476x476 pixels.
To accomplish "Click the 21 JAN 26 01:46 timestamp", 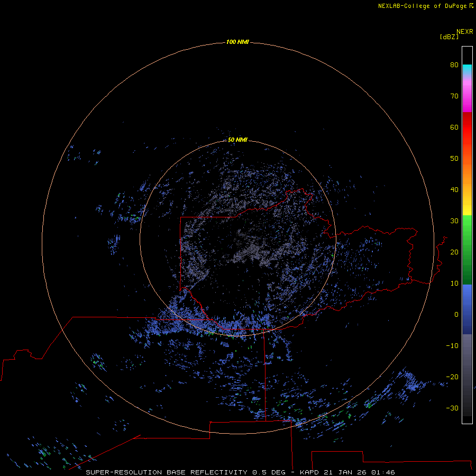I will (x=360, y=472).
